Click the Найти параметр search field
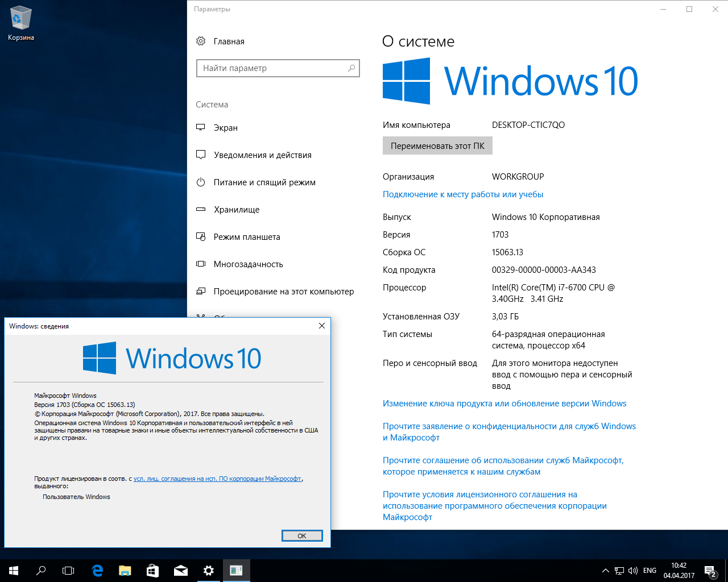The image size is (728, 582). pyautogui.click(x=278, y=68)
